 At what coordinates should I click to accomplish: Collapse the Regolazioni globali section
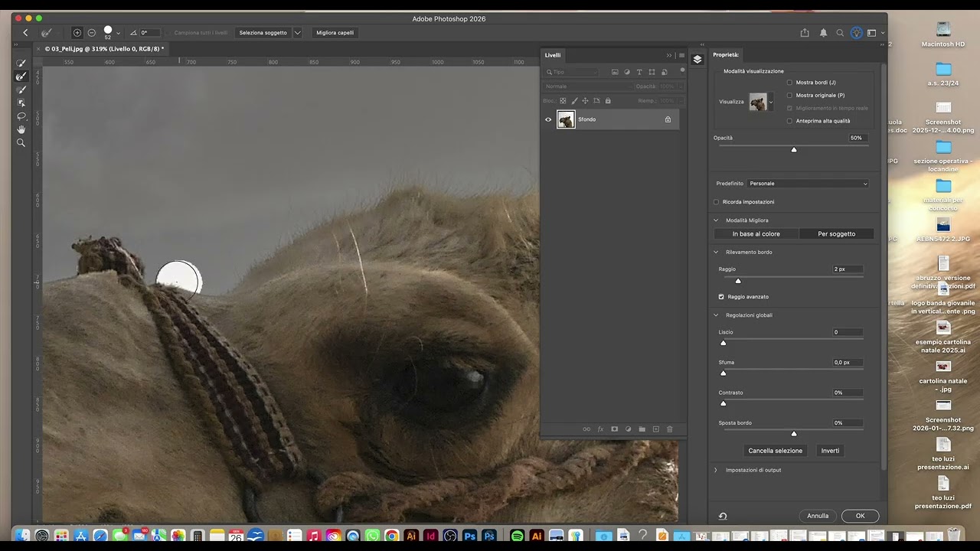[717, 315]
